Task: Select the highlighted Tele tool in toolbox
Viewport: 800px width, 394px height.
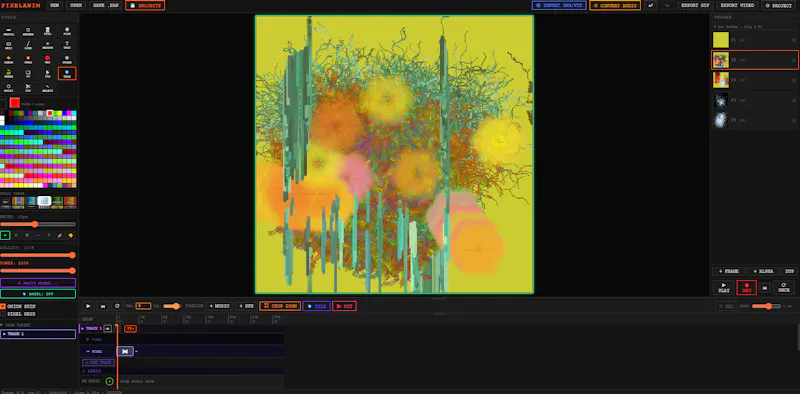Action: (67, 73)
